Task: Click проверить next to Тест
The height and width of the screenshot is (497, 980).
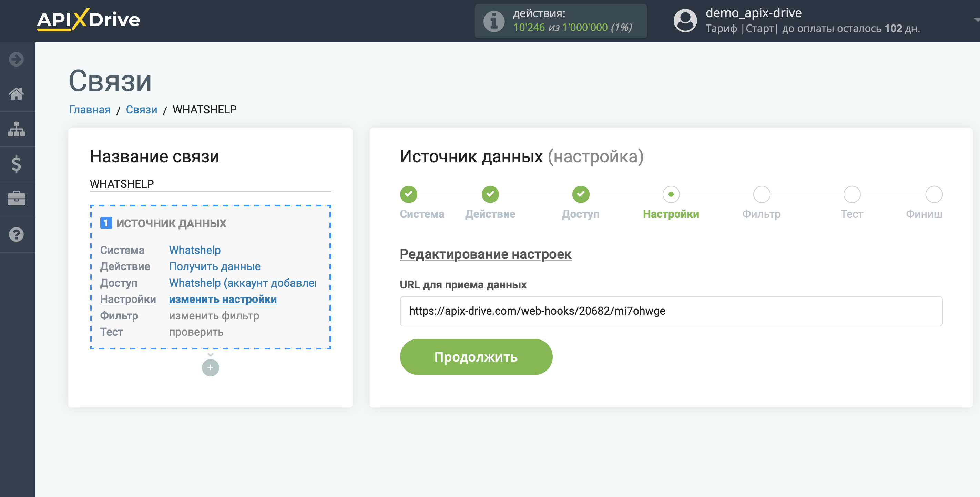Action: [x=196, y=332]
